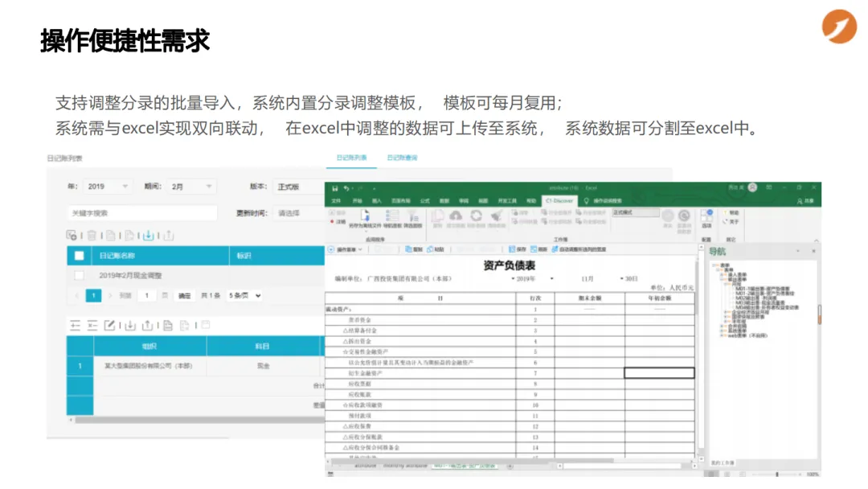The width and height of the screenshot is (868, 489).
Task: Click the trash delete icon above journal list
Action: [92, 236]
